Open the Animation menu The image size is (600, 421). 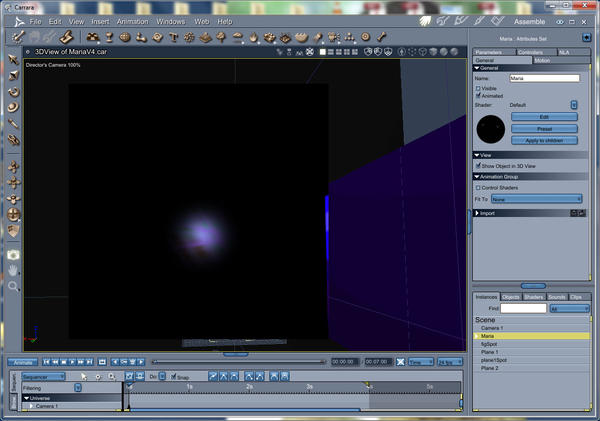click(x=131, y=21)
